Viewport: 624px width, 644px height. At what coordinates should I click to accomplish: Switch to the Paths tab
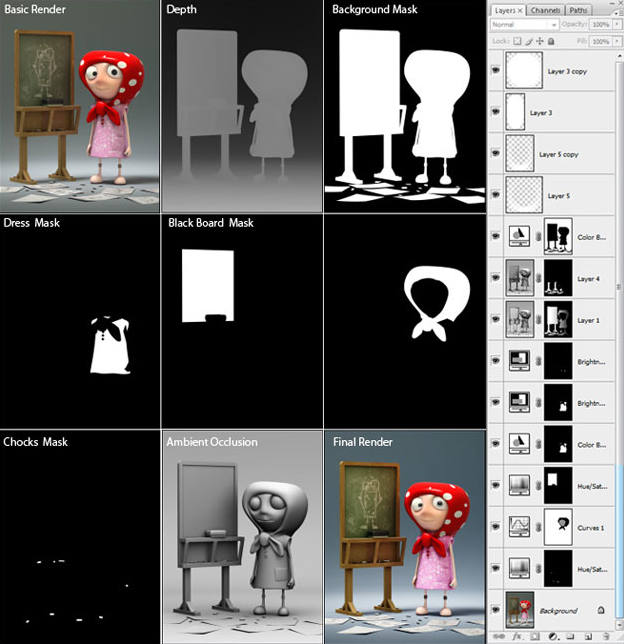coord(578,10)
